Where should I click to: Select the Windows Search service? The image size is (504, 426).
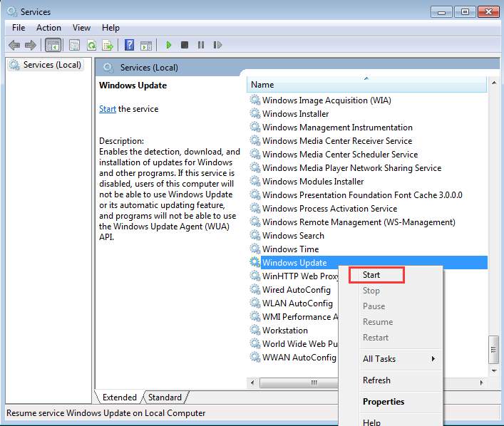click(x=293, y=236)
